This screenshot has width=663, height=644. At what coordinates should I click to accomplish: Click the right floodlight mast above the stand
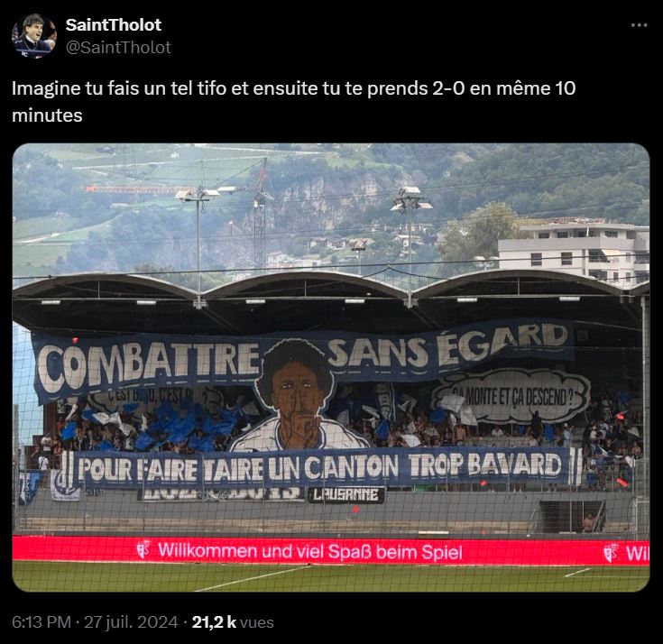pos(410,245)
